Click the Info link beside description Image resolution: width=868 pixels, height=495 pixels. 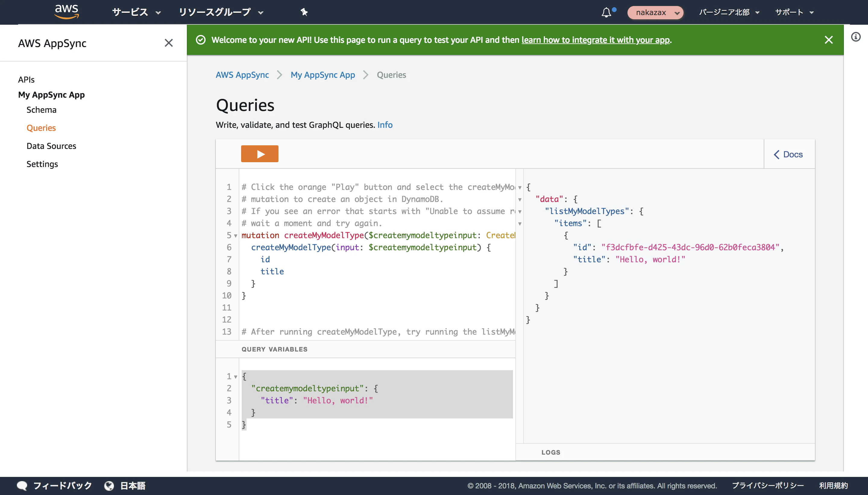pos(385,125)
